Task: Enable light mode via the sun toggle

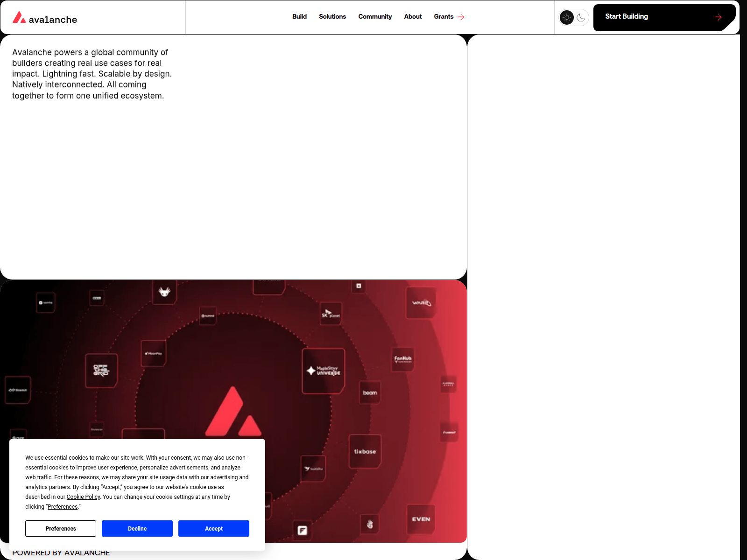Action: [566, 17]
